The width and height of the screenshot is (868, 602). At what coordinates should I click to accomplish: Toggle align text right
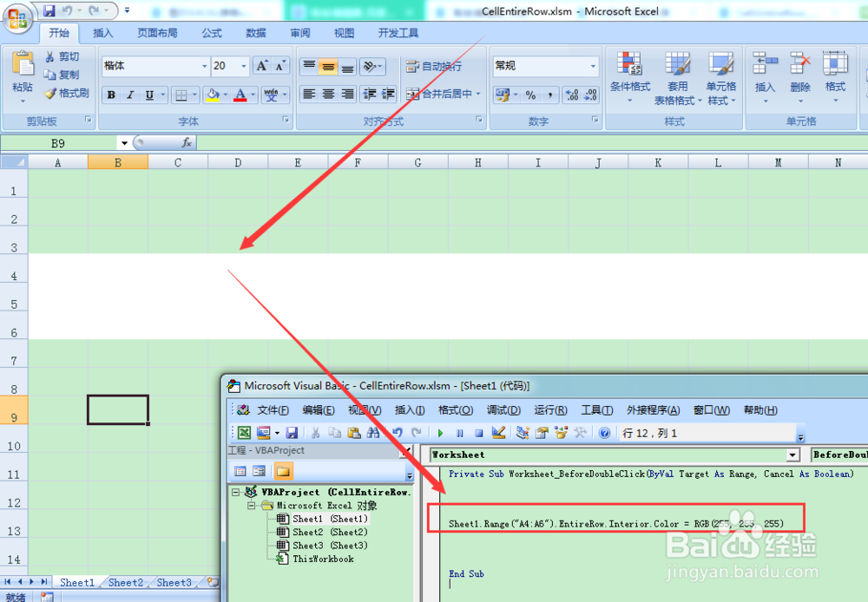347,94
